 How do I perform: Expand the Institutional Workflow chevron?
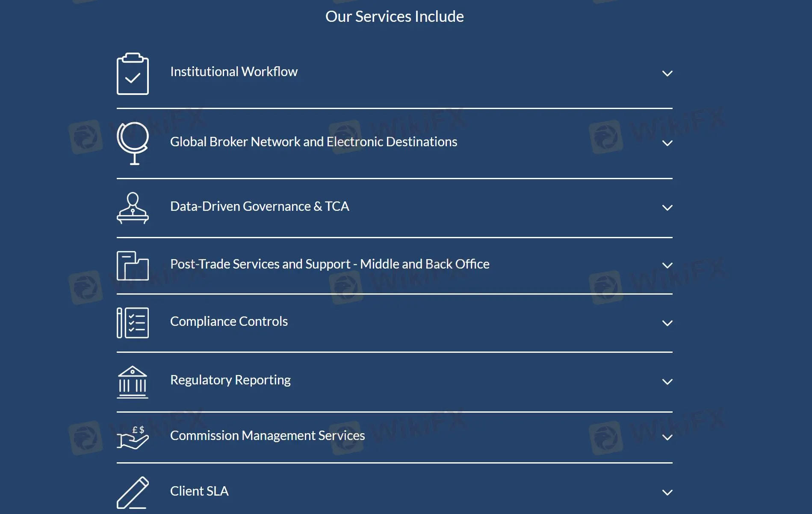[667, 74]
